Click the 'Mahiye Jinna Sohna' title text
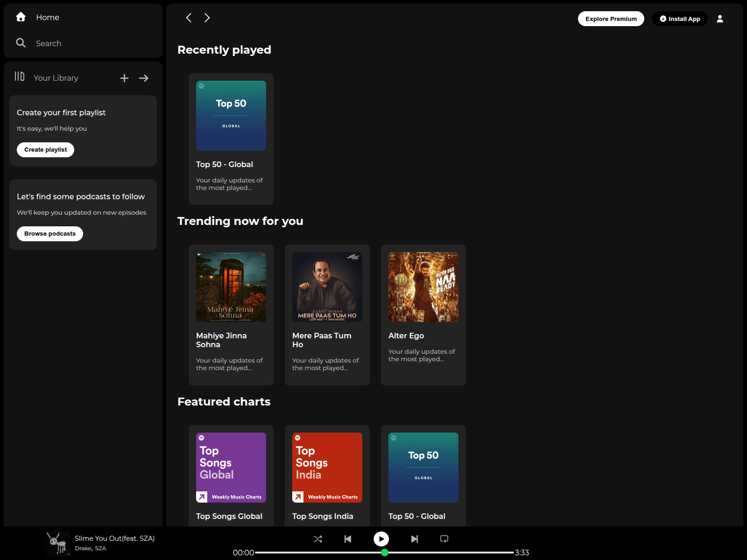This screenshot has height=560, width=747. point(221,340)
